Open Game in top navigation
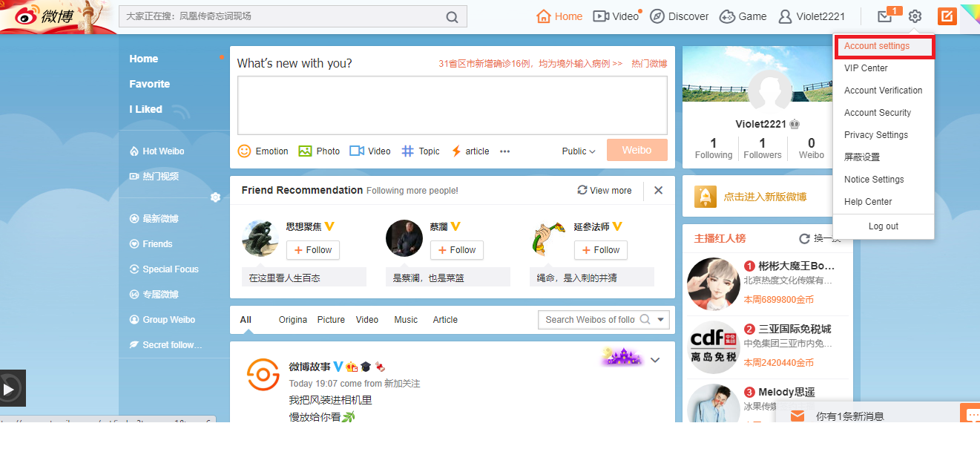Screen dimensions: 980x449 (x=743, y=16)
